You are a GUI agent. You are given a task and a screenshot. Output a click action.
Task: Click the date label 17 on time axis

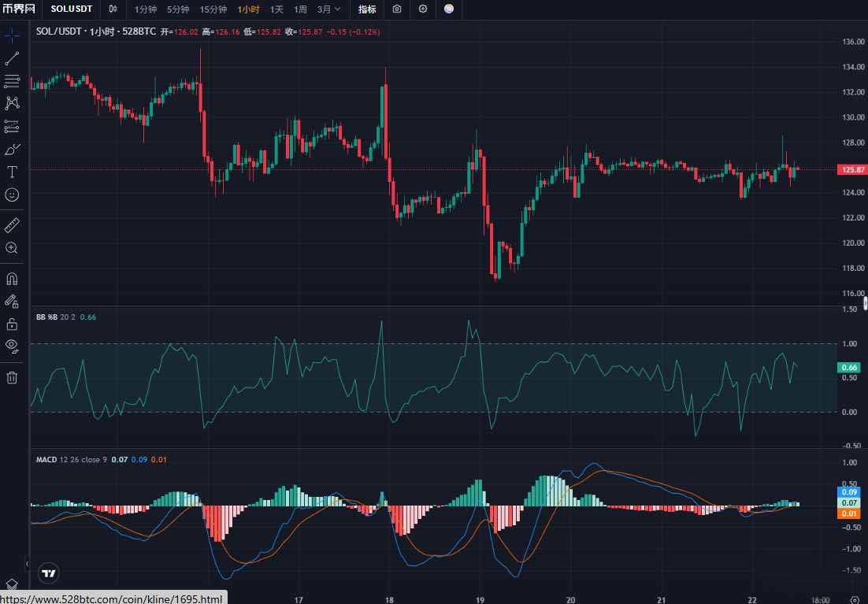[x=299, y=600]
